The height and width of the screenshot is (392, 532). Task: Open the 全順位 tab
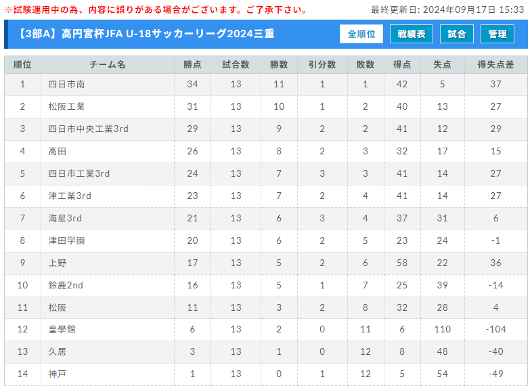point(361,34)
